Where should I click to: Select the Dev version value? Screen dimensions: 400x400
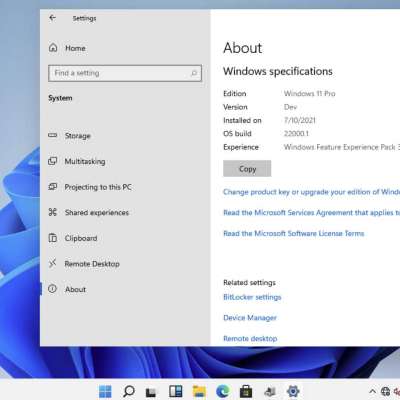[x=290, y=107]
